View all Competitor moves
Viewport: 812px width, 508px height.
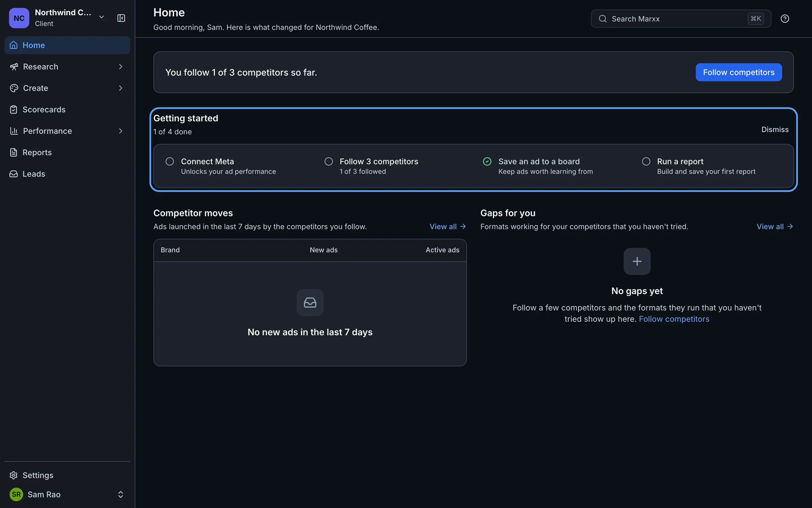click(448, 227)
